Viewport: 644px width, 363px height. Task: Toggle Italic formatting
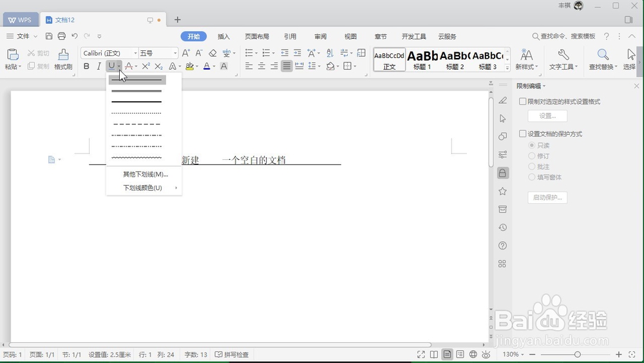pyautogui.click(x=99, y=66)
